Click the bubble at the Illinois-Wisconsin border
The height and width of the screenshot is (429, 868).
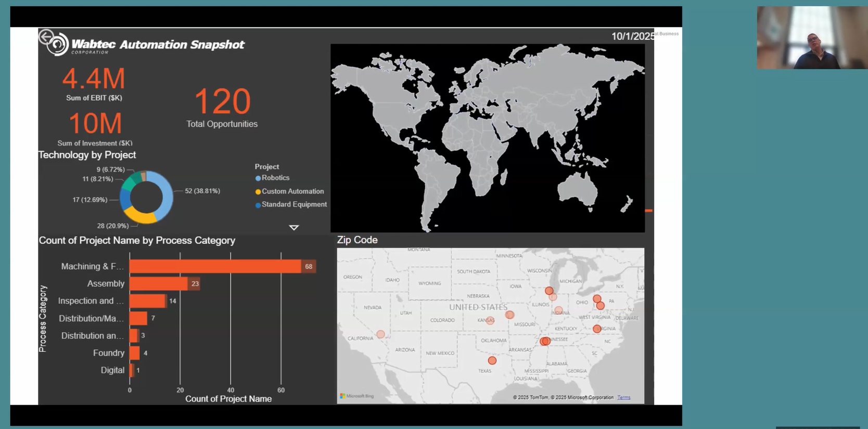tap(549, 291)
